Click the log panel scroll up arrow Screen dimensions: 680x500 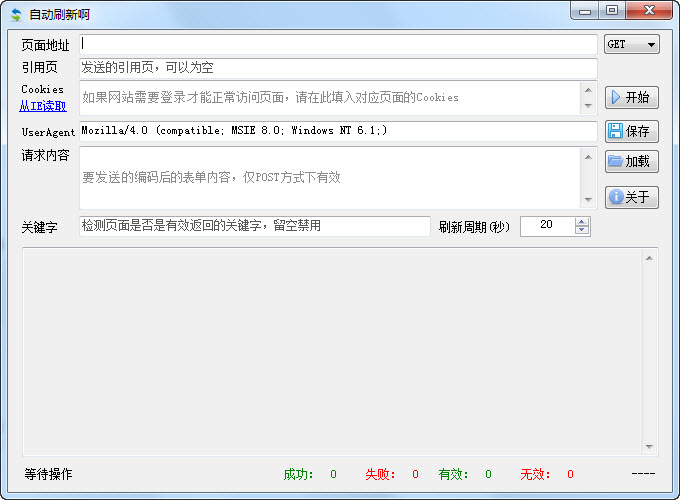pos(649,258)
